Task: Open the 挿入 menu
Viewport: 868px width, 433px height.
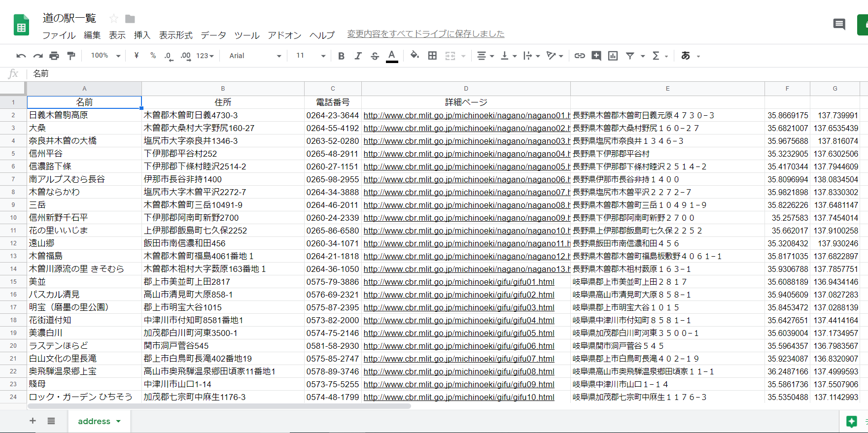Action: click(142, 35)
